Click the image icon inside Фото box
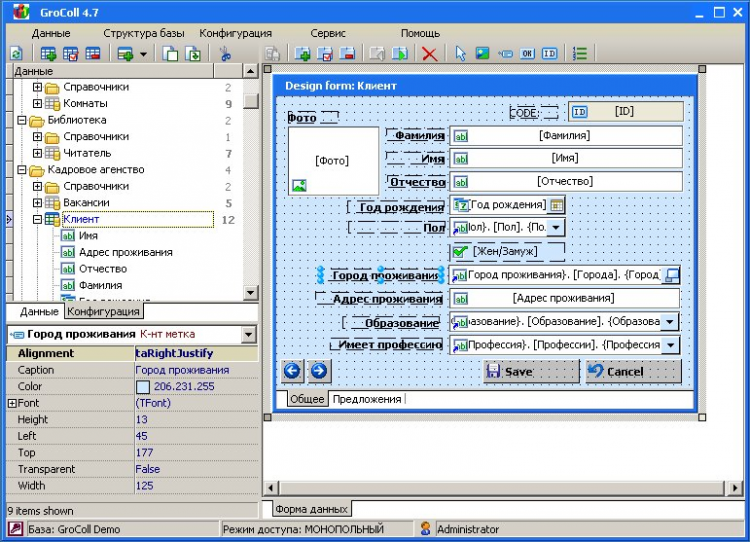This screenshot has width=750, height=542. (299, 186)
